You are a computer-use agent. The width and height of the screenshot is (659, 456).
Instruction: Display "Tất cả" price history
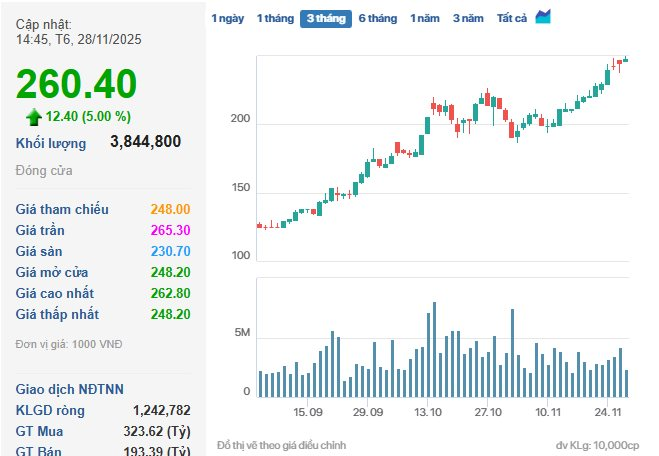click(512, 19)
